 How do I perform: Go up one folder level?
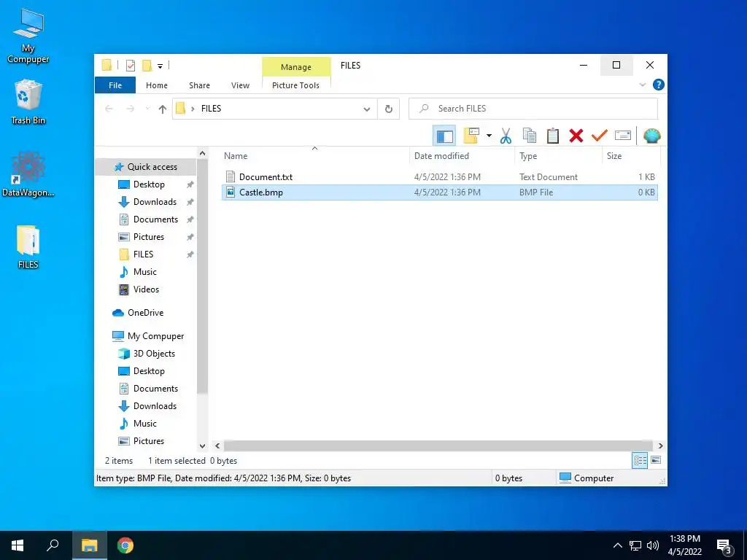[163, 109]
